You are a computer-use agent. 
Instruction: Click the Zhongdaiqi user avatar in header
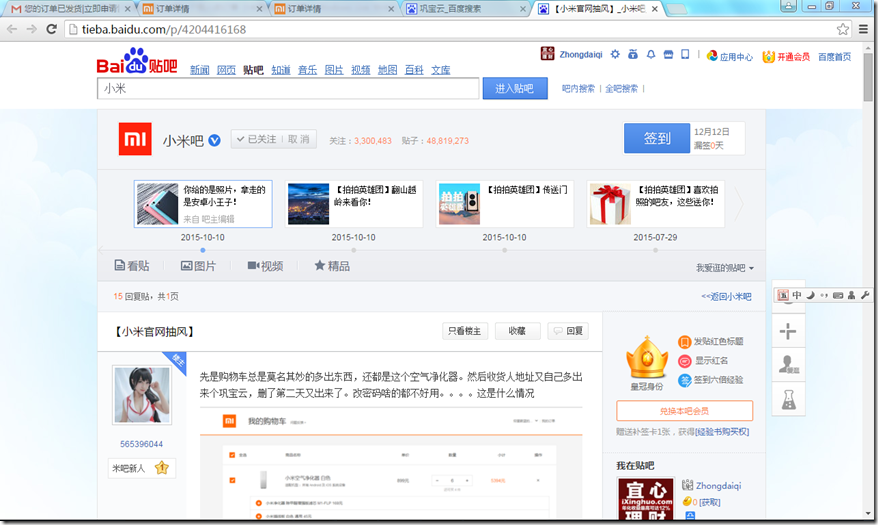click(x=547, y=54)
